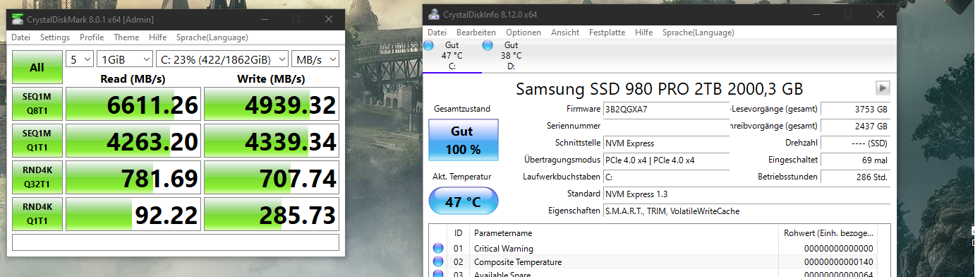The width and height of the screenshot is (980, 277).
Task: Click the Betriebsstunden value 286 Std.
Action: coord(856,177)
